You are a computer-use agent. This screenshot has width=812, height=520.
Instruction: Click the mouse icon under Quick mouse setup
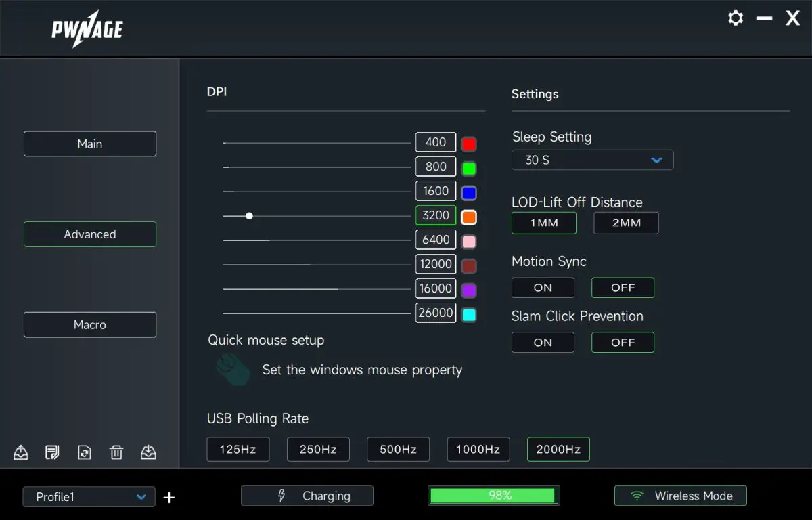[x=233, y=370]
